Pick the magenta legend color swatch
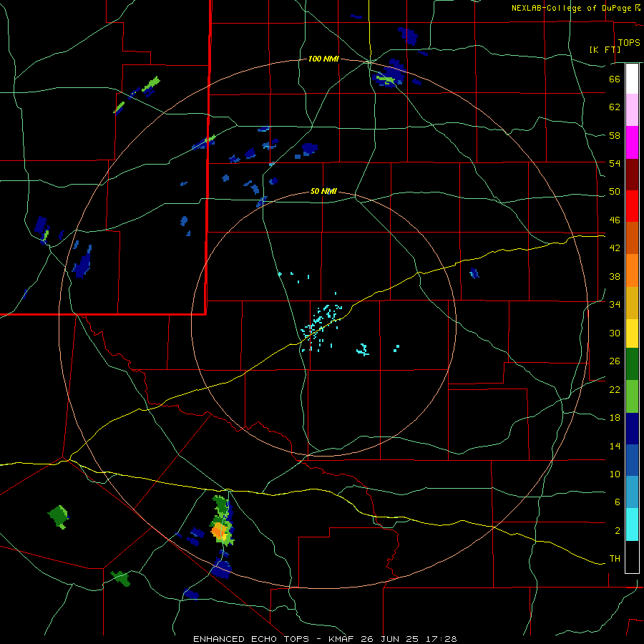Screen dimensions: 644x644 point(632,142)
